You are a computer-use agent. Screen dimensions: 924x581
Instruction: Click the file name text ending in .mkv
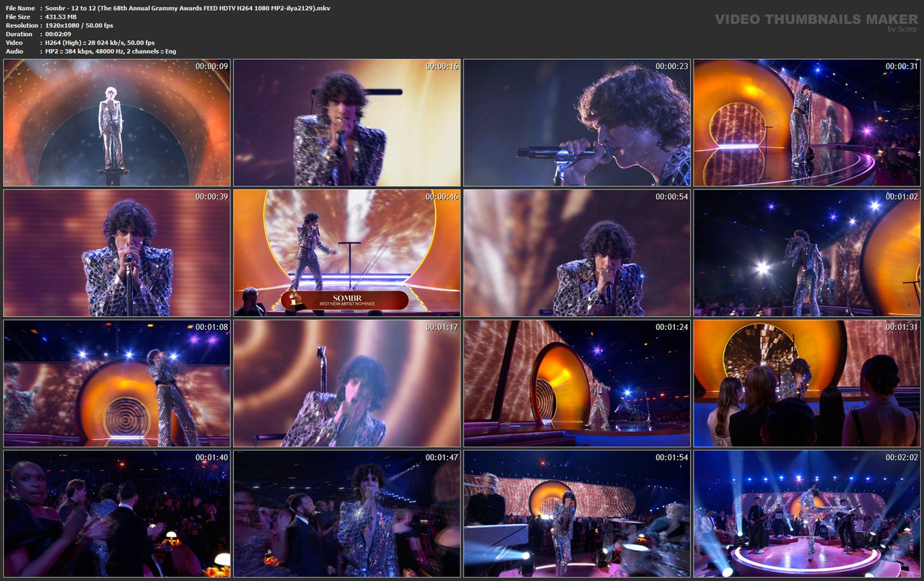click(x=188, y=7)
